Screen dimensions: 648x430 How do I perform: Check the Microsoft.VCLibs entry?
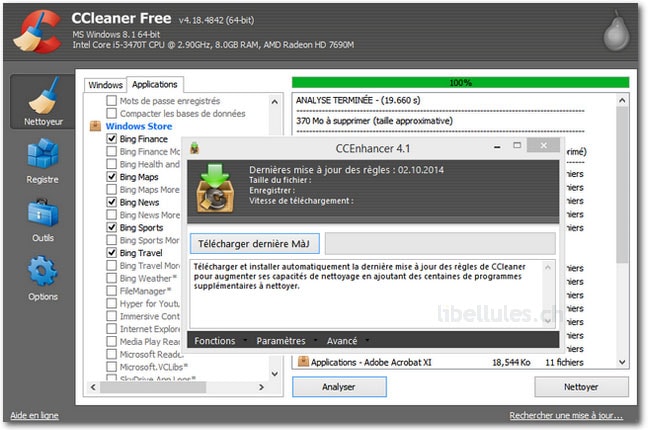[x=112, y=366]
